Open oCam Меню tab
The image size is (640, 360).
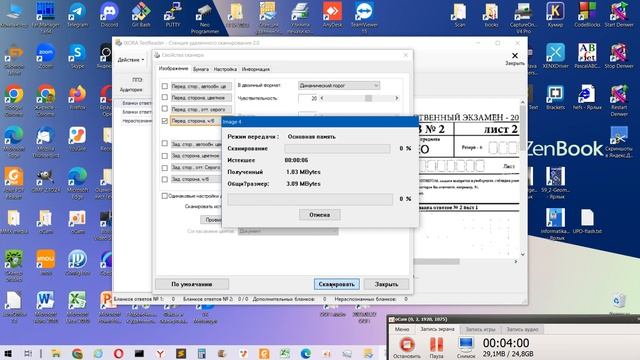(402, 329)
